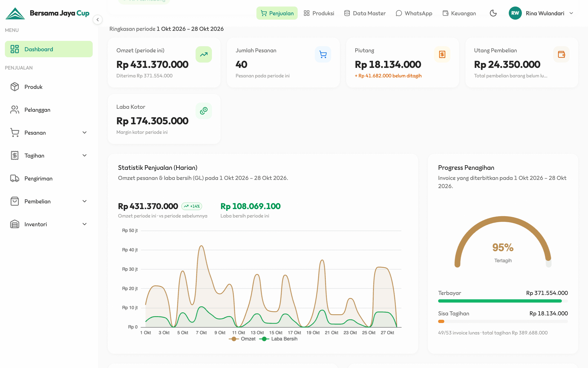Click the Rp 108.069.100 laba bersih figure
Image resolution: width=588 pixels, height=368 pixels.
250,206
